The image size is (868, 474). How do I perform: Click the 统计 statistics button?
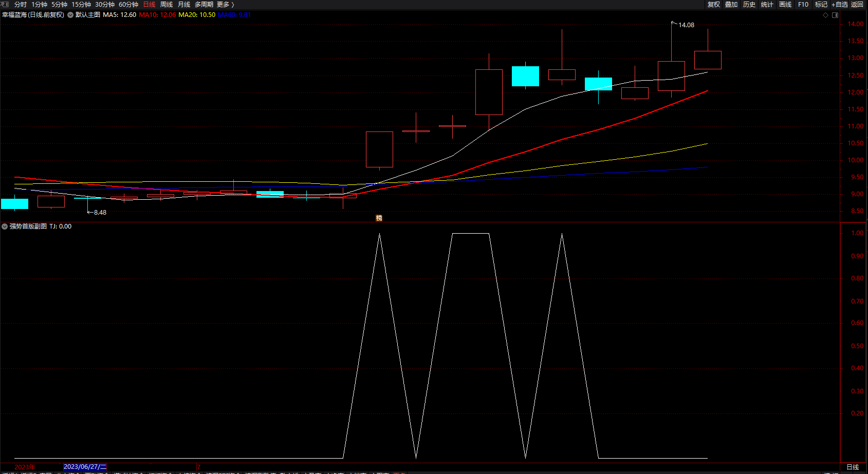767,5
